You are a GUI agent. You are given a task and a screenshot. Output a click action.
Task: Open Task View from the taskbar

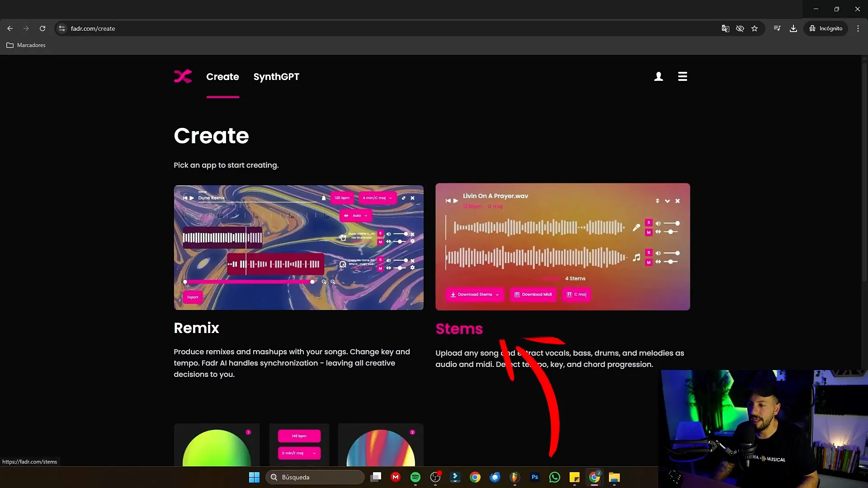click(x=376, y=477)
